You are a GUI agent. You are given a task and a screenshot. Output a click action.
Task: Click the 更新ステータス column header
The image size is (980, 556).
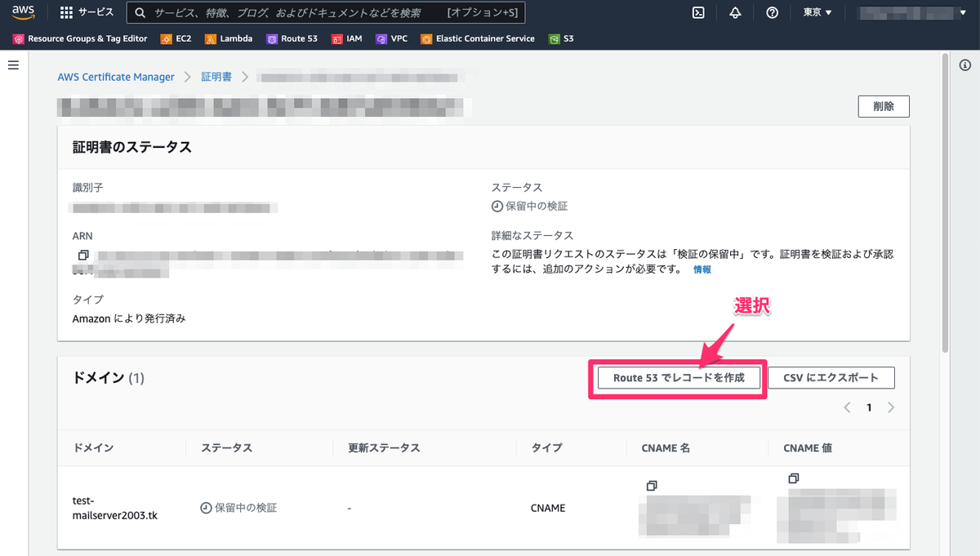coord(384,448)
